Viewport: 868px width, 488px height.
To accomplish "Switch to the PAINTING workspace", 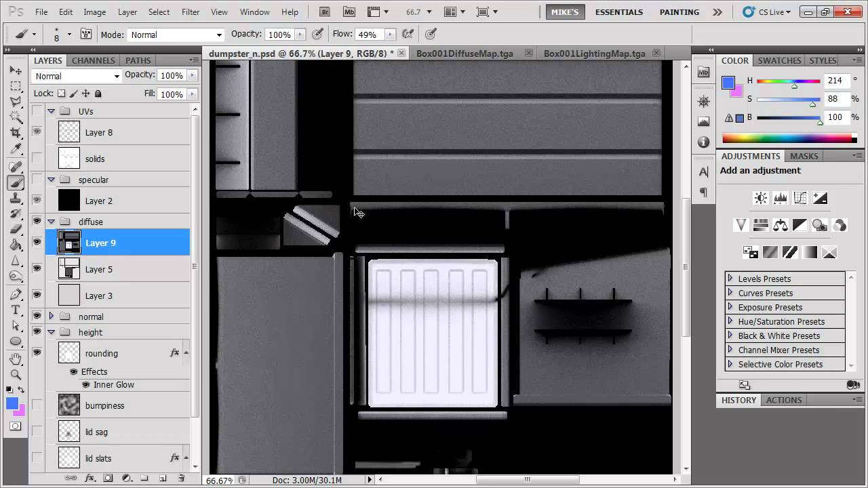I will click(x=679, y=12).
